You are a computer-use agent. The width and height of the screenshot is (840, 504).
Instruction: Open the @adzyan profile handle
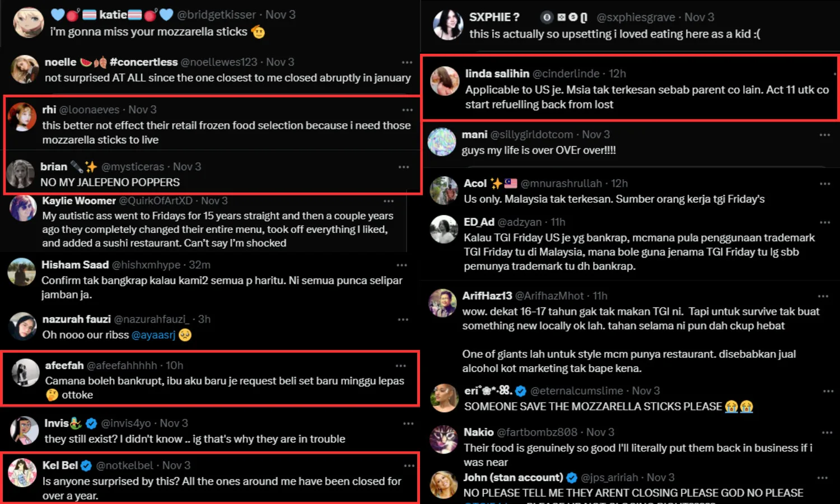(520, 222)
